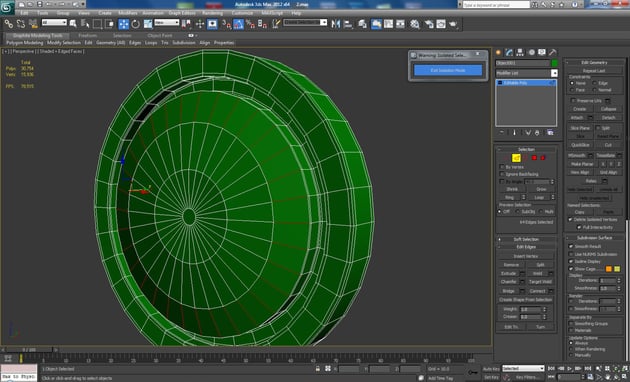Click the Target Weld button
Screen dimensions: 630x382
click(540, 282)
